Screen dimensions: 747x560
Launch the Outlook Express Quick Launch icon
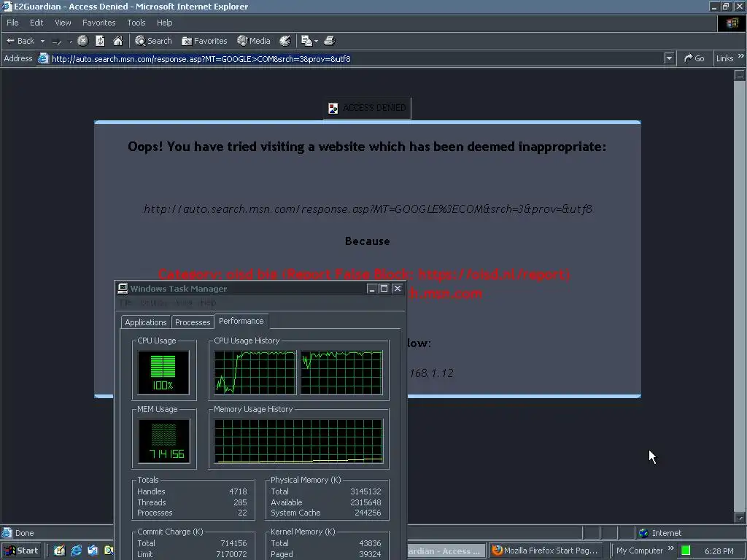[x=93, y=551]
